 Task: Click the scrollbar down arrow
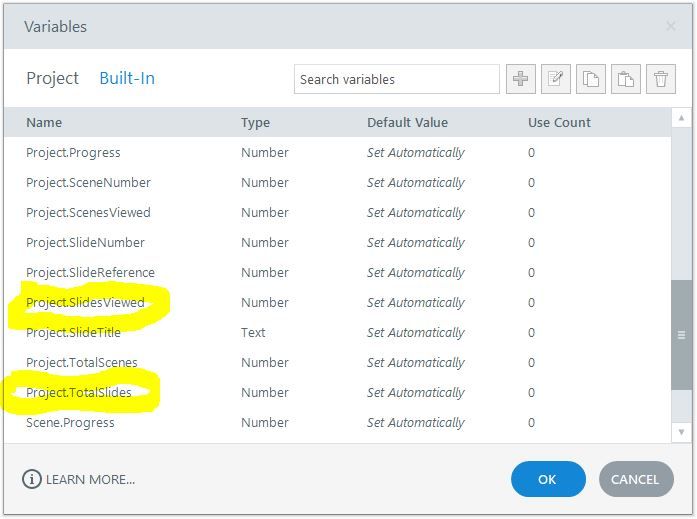coord(682,432)
